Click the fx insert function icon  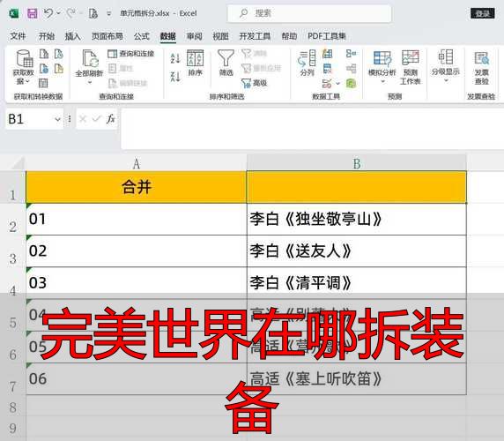coord(110,119)
